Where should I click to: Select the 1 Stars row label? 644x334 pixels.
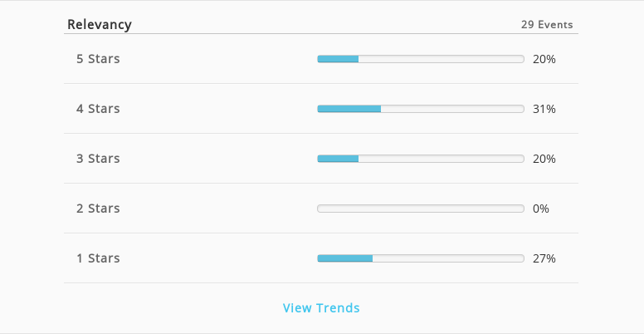(x=98, y=258)
